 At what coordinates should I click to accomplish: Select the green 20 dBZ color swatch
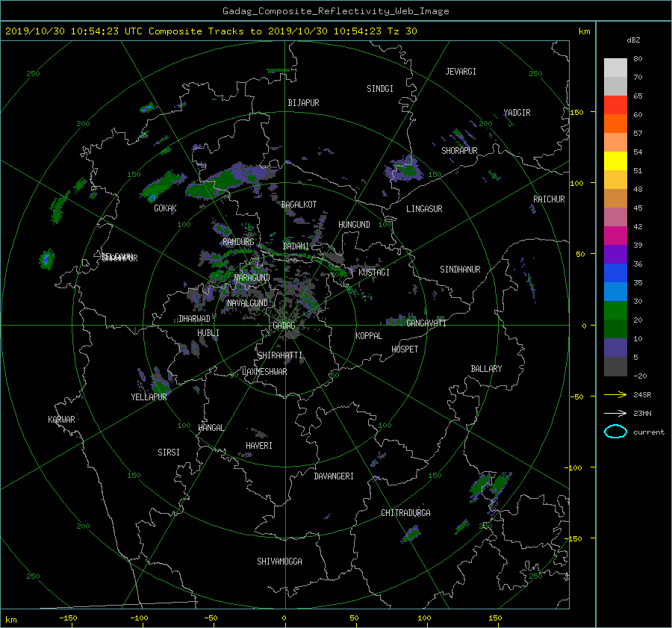pos(615,311)
